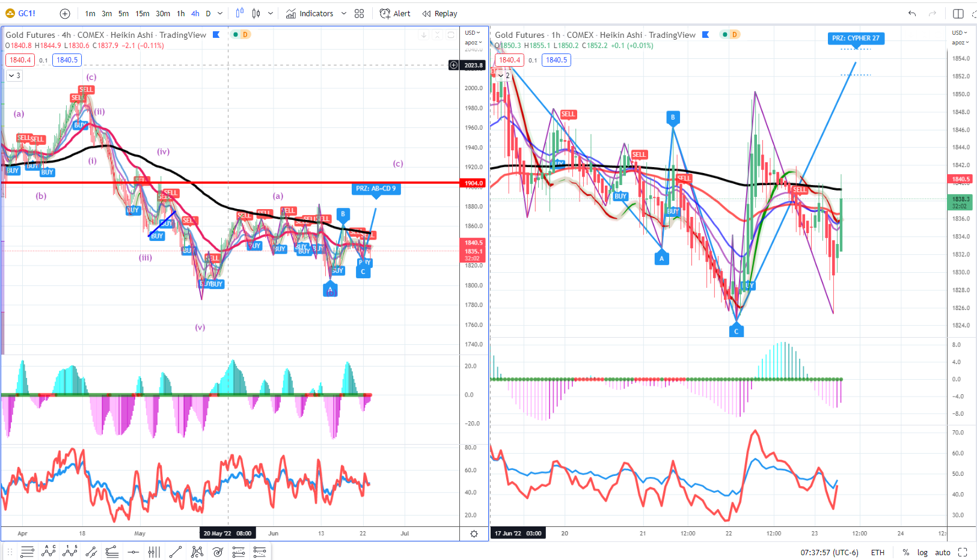Click the favorites toolbar drag handle
This screenshot has width=977, height=560.
pos(10,552)
